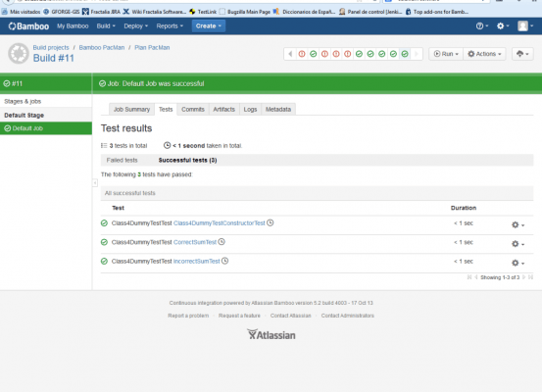The width and height of the screenshot is (542, 392).
Task: Click the Bamboo logo
Action: tap(28, 26)
